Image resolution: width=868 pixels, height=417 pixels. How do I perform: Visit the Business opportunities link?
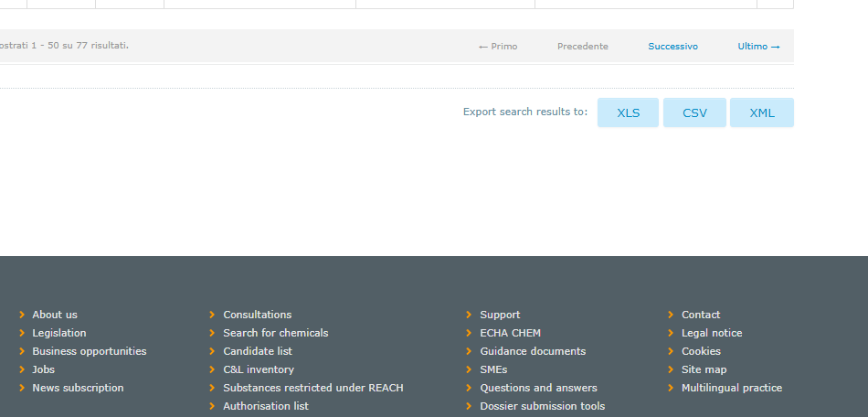pyautogui.click(x=89, y=351)
